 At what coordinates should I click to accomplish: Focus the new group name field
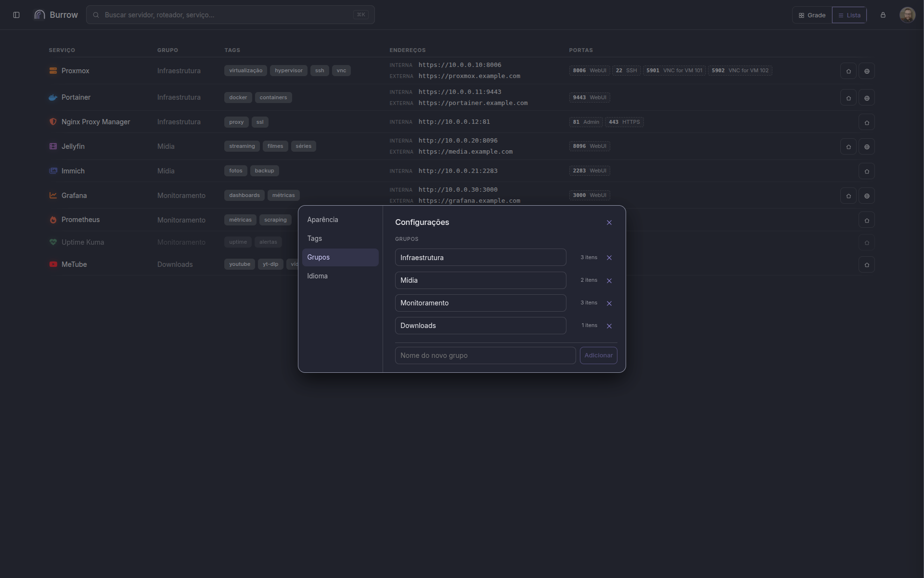pos(485,355)
